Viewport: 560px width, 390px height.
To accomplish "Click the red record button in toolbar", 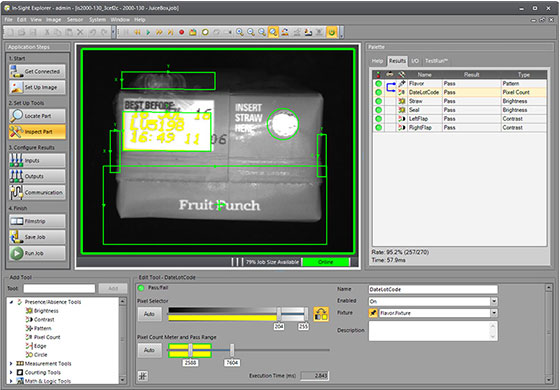I will point(181,32).
